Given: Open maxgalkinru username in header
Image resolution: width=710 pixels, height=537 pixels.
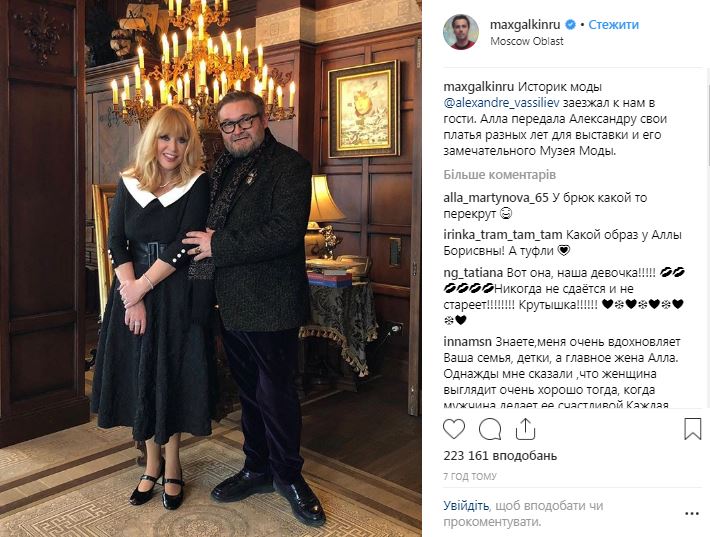Looking at the screenshot, I should tap(525, 24).
